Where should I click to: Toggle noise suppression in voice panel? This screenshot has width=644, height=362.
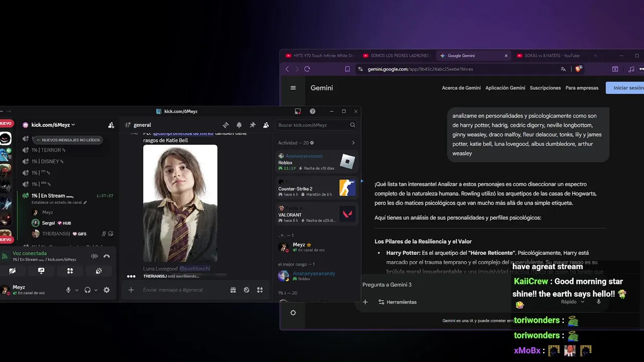94,256
